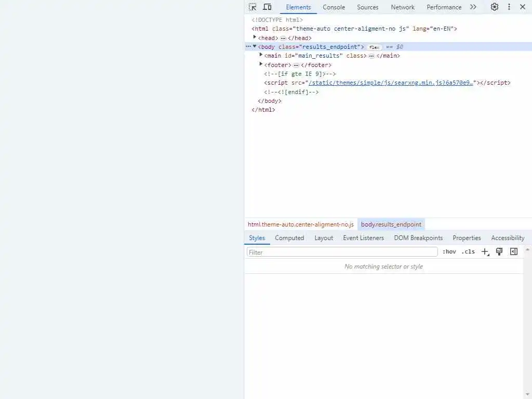Open the Computed pane tab
Screen dimensions: 532x399
289,238
